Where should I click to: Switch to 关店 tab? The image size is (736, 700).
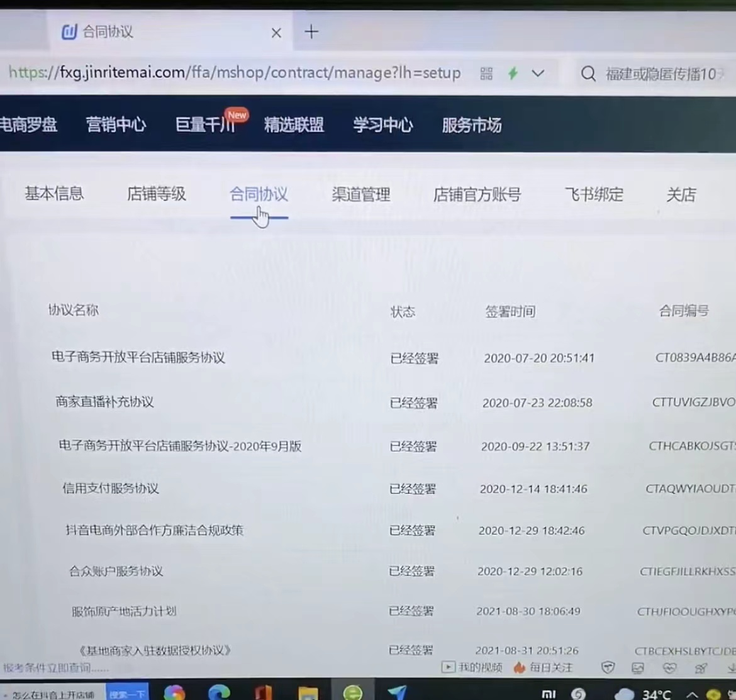pos(681,194)
